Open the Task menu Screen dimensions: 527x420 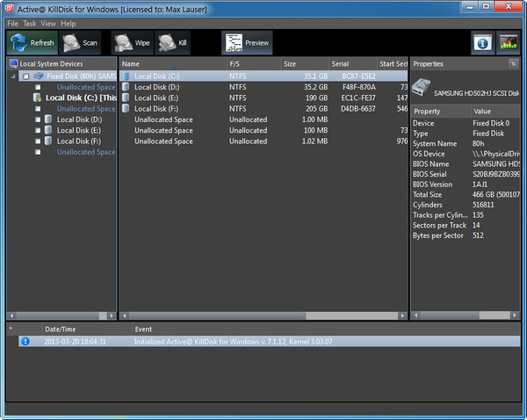(x=30, y=24)
